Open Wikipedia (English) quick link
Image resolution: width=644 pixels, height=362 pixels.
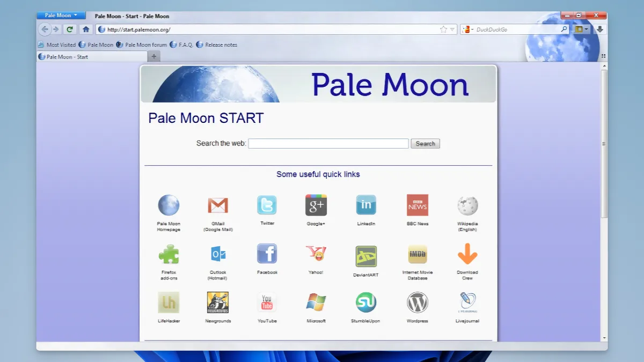pyautogui.click(x=467, y=205)
